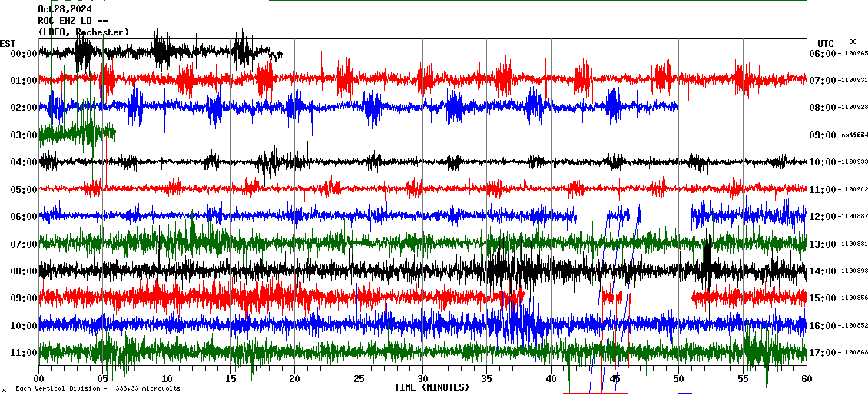The width and height of the screenshot is (868, 399).
Task: Click the TIME (MINUTES) axis title
Action: (x=432, y=387)
